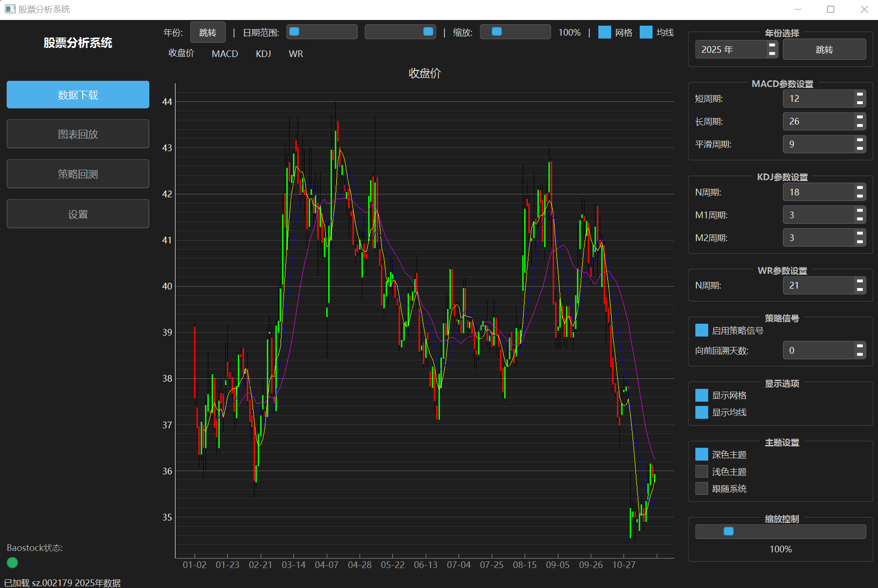Decrease MACD 短周期 value with down arrow
The image size is (878, 588).
click(x=860, y=103)
